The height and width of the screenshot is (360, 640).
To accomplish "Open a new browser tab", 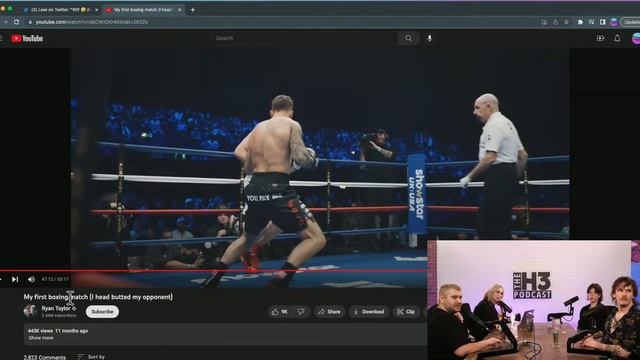I will [x=193, y=10].
